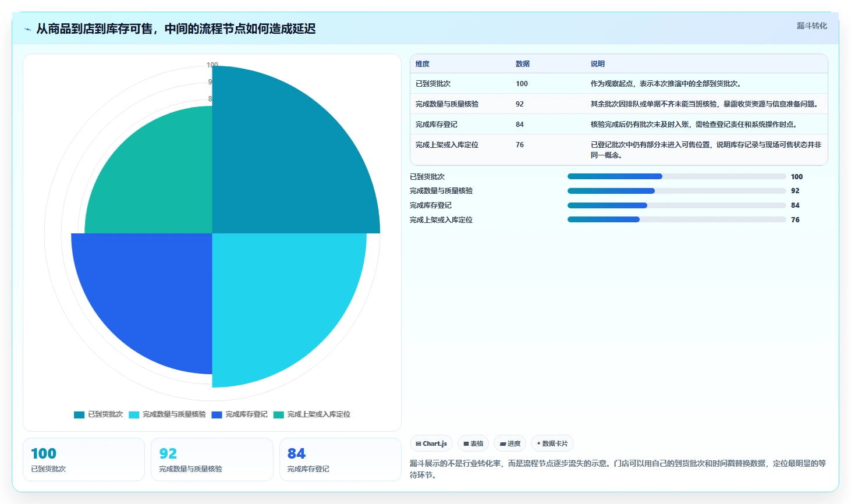Open the 84 完成库存登记 data card
Viewport: 851px width, 504px height.
(x=341, y=460)
